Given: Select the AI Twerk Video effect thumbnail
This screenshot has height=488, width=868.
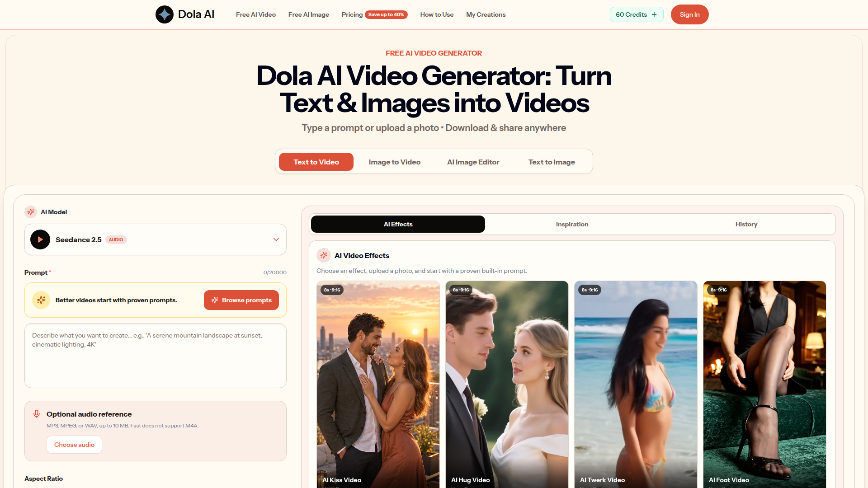Looking at the screenshot, I should click(x=636, y=384).
